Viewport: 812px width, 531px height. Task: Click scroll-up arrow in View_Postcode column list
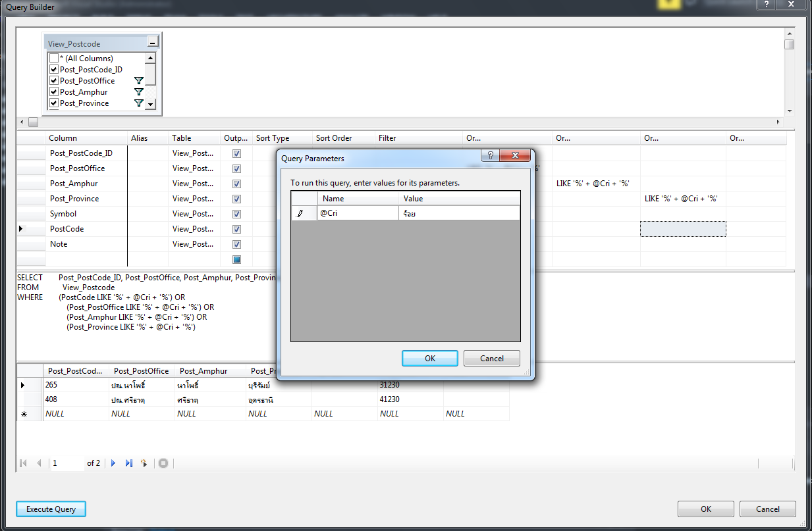coord(151,59)
